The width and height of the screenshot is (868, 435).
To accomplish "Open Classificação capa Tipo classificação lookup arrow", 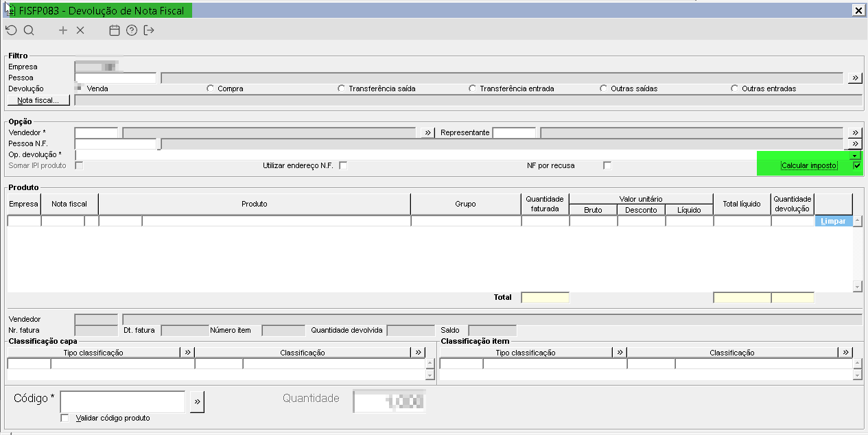I will click(187, 353).
